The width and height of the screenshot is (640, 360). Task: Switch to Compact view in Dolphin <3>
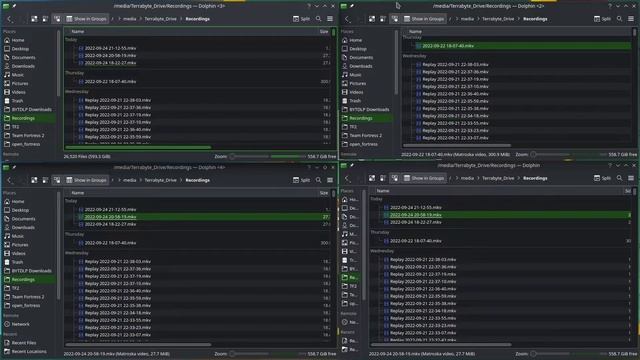(x=45, y=19)
